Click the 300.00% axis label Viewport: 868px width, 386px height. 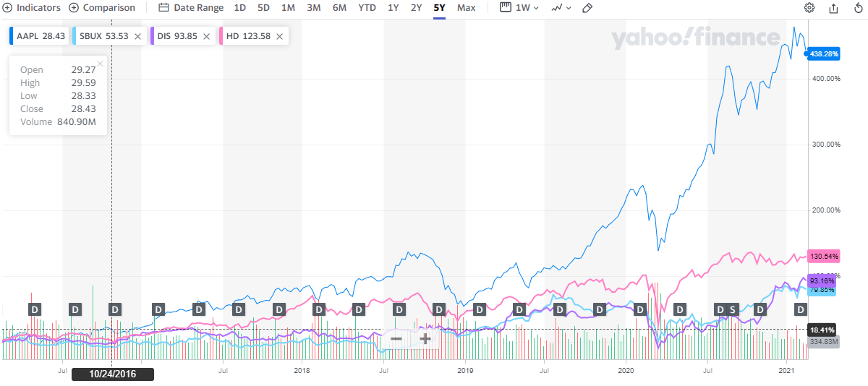click(x=825, y=145)
